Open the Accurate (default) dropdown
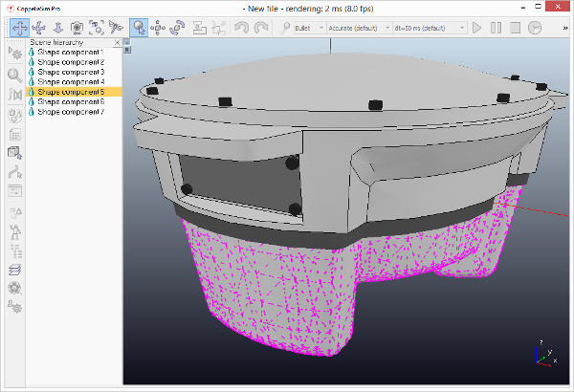574x392 pixels. coord(359,28)
